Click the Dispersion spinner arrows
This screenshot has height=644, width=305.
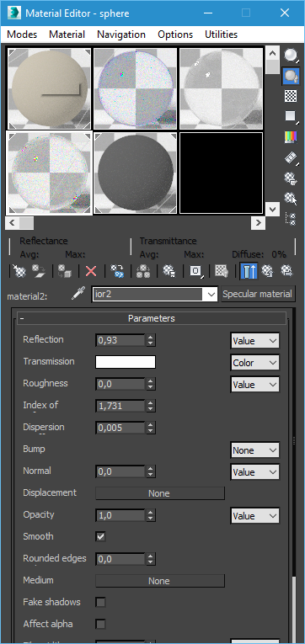(x=151, y=428)
